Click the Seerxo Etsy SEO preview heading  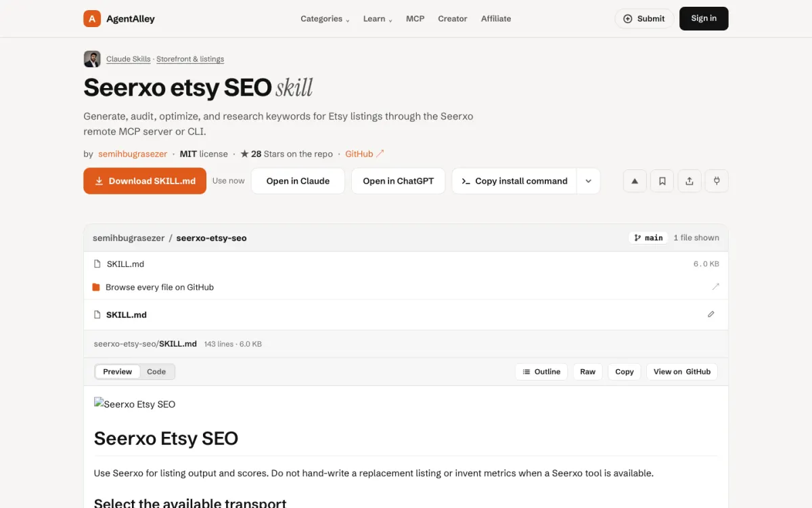pos(166,438)
